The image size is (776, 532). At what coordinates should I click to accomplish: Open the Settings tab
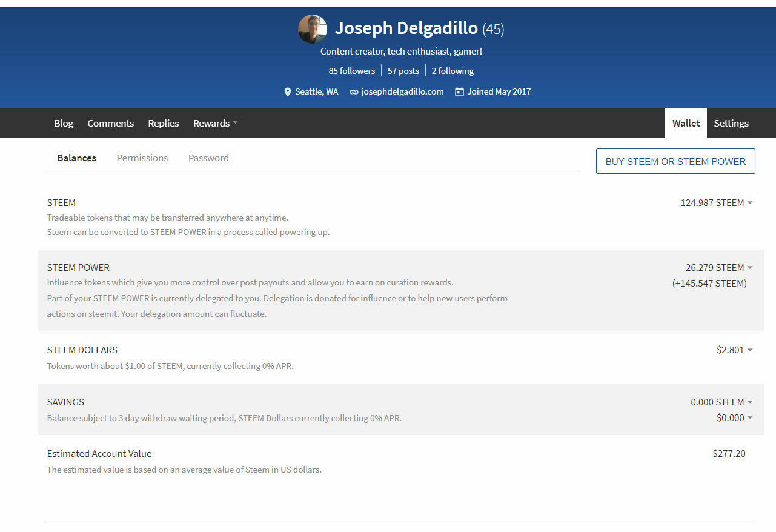point(731,123)
